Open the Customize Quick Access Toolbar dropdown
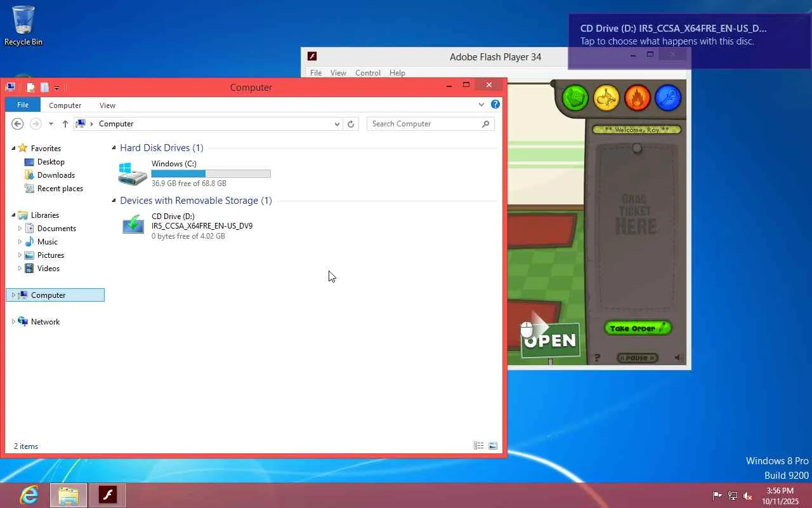The height and width of the screenshot is (508, 812). pos(56,88)
